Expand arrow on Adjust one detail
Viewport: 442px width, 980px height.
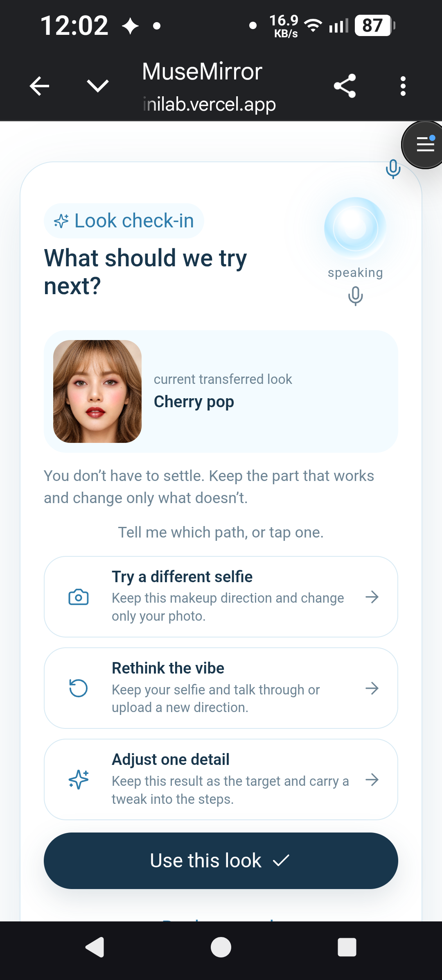[372, 780]
